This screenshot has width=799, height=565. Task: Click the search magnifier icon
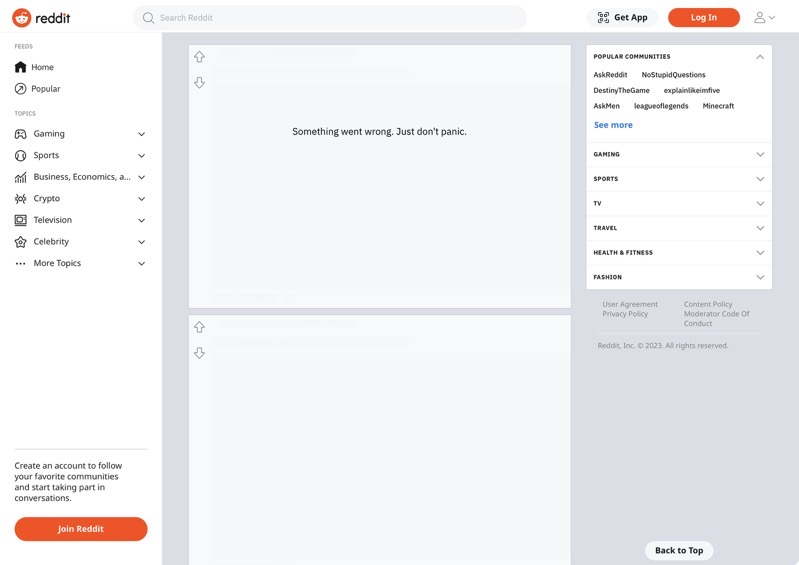click(148, 18)
